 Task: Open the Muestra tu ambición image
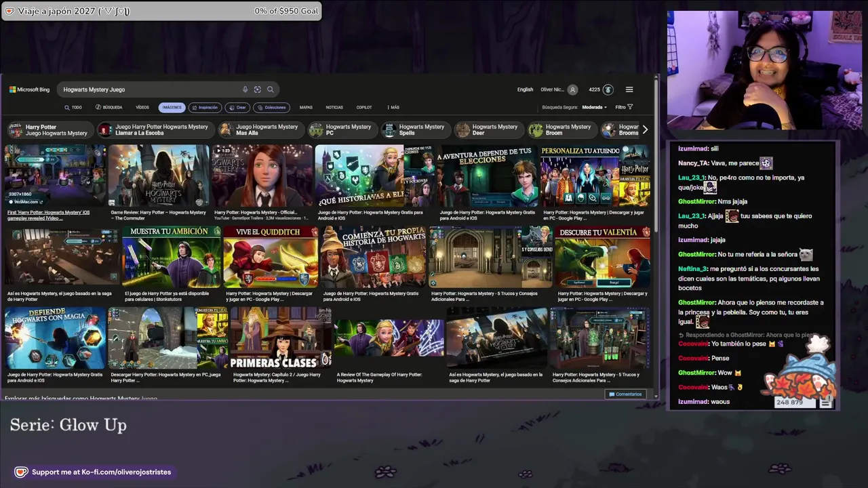pos(172,257)
